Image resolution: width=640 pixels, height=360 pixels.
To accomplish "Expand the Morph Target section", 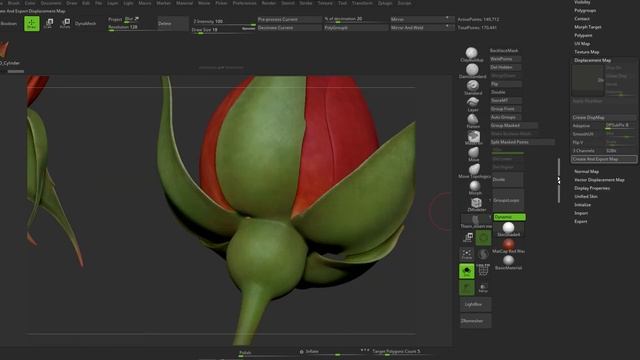I will point(588,27).
